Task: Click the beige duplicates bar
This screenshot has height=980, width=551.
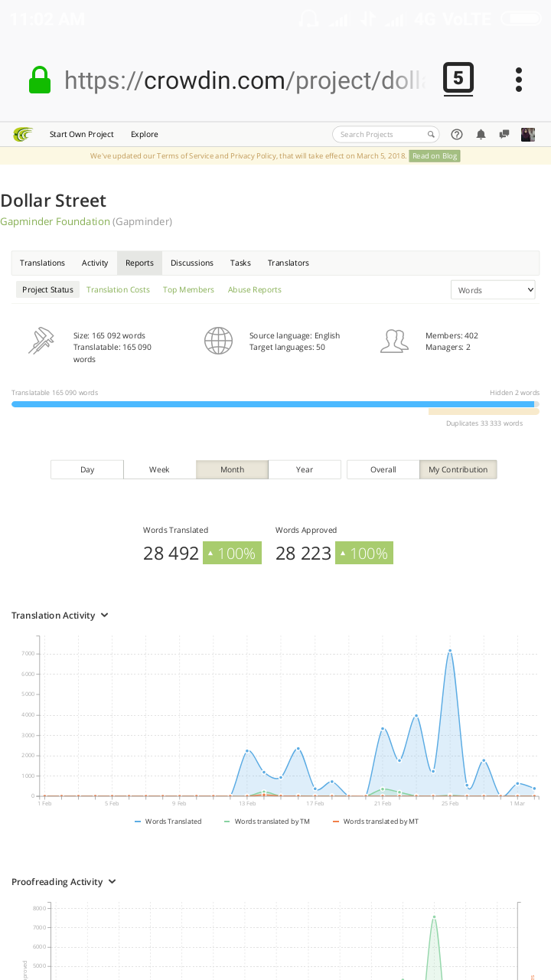Action: click(484, 412)
